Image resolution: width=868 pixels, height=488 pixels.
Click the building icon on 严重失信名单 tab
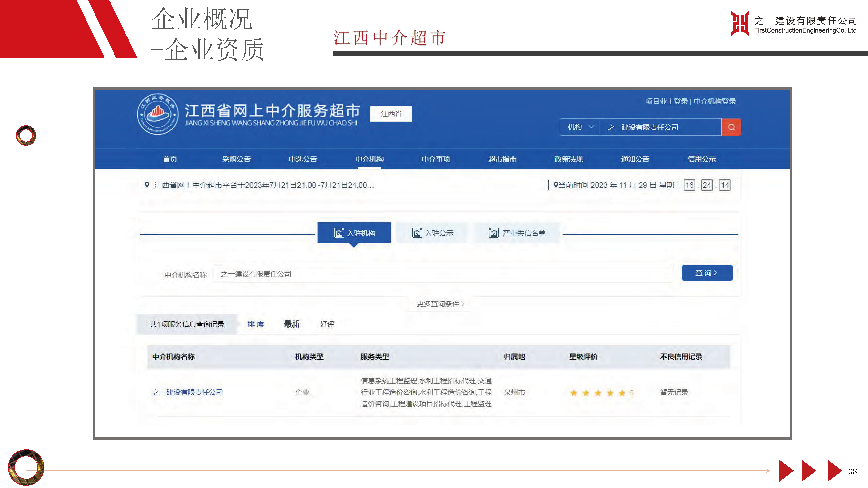[x=494, y=233]
